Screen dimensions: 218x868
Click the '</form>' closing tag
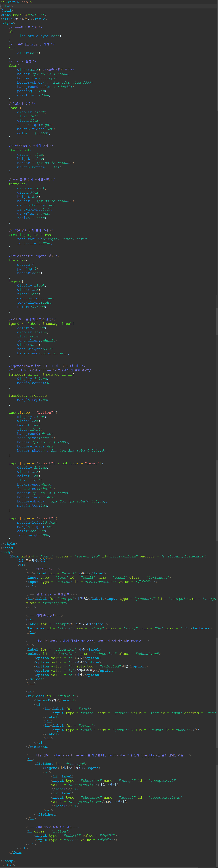[x=16, y=852]
